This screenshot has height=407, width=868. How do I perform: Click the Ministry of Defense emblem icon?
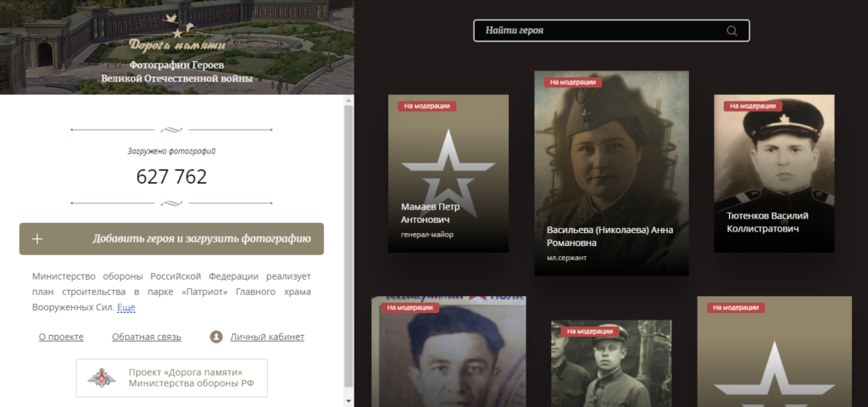[x=102, y=378]
